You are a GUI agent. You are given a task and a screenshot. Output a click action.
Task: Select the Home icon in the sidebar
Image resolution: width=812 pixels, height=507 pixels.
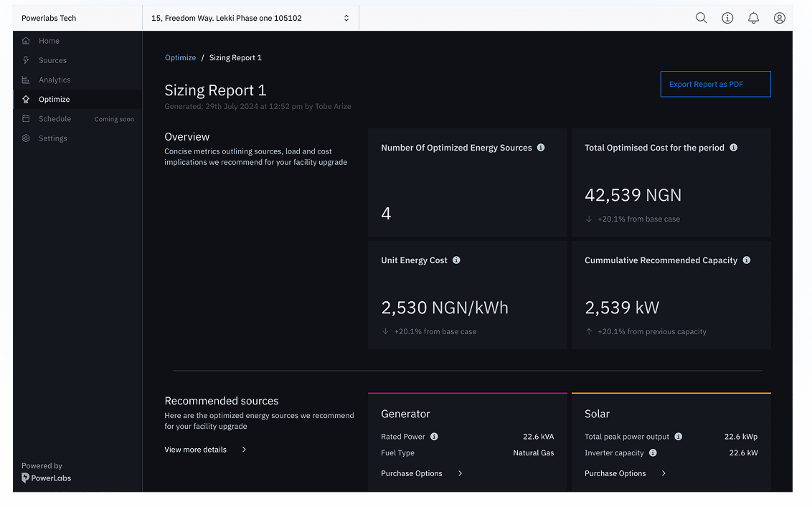pyautogui.click(x=27, y=41)
